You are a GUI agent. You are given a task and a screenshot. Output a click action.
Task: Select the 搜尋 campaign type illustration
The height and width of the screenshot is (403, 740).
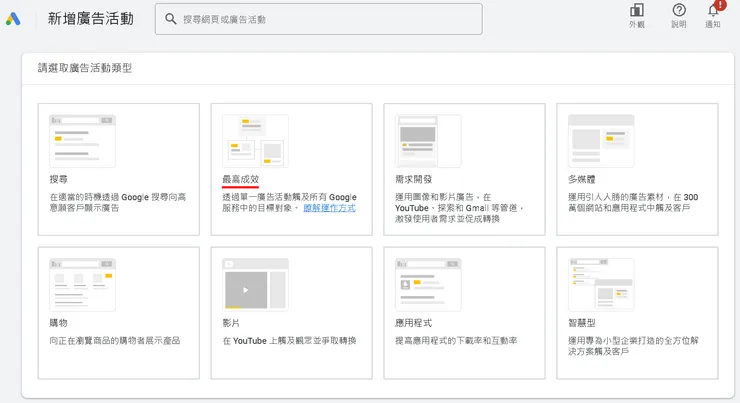point(83,141)
